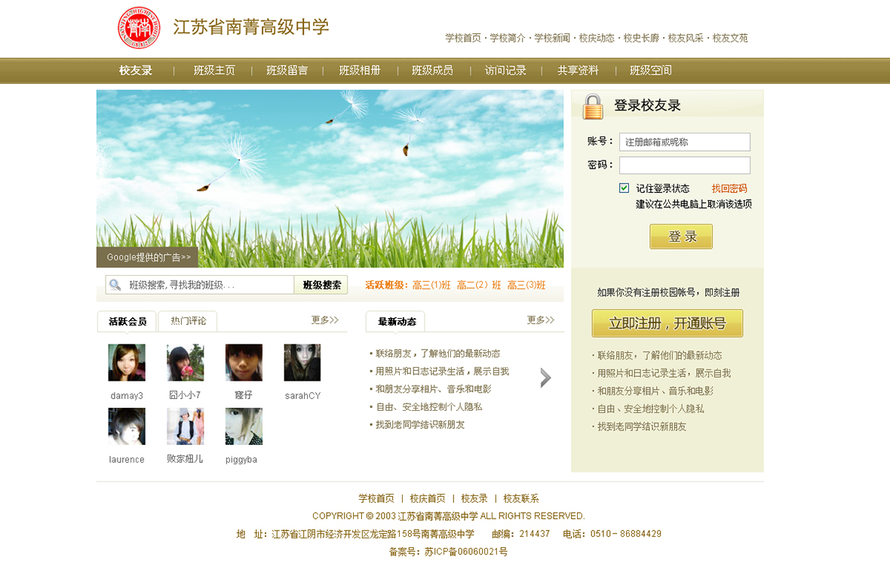This screenshot has height=588, width=890.
Task: Open laurence's avatar photo
Action: (x=127, y=427)
